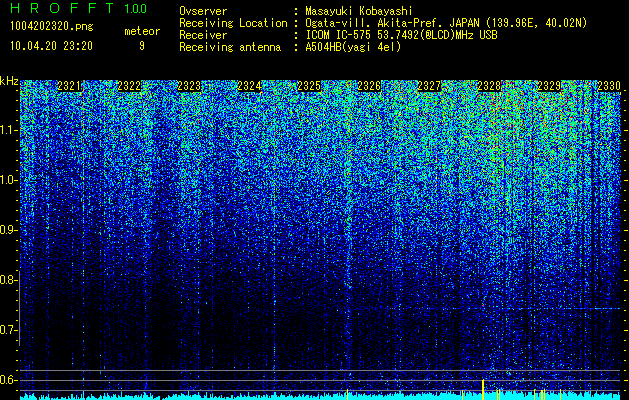
Task: Click the Receiving Location label
Action: coord(233,23)
